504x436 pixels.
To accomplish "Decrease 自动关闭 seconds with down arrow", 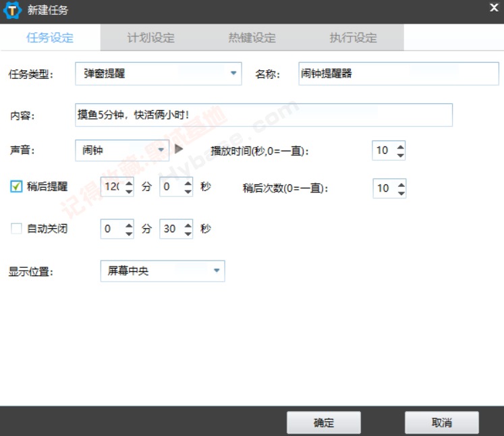I will click(188, 234).
